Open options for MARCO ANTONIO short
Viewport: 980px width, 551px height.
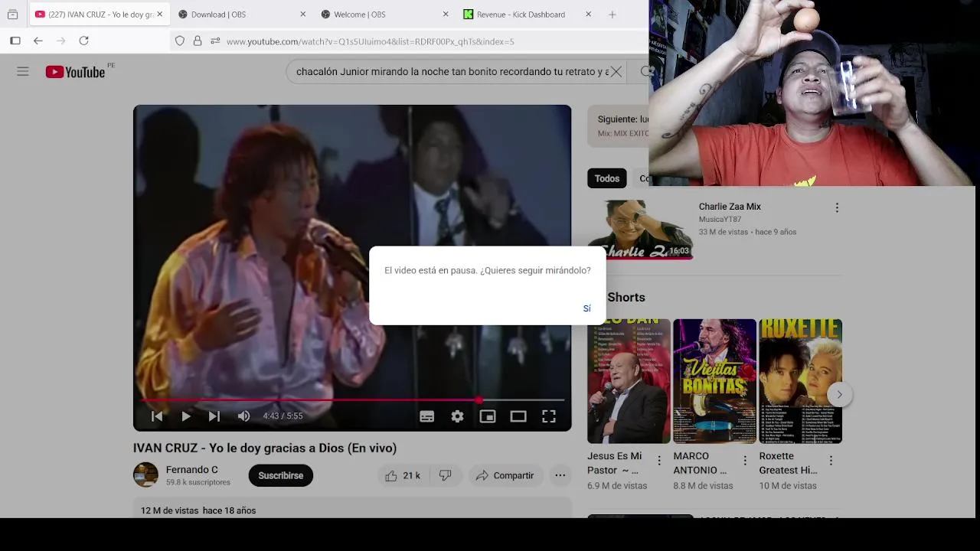[745, 461]
